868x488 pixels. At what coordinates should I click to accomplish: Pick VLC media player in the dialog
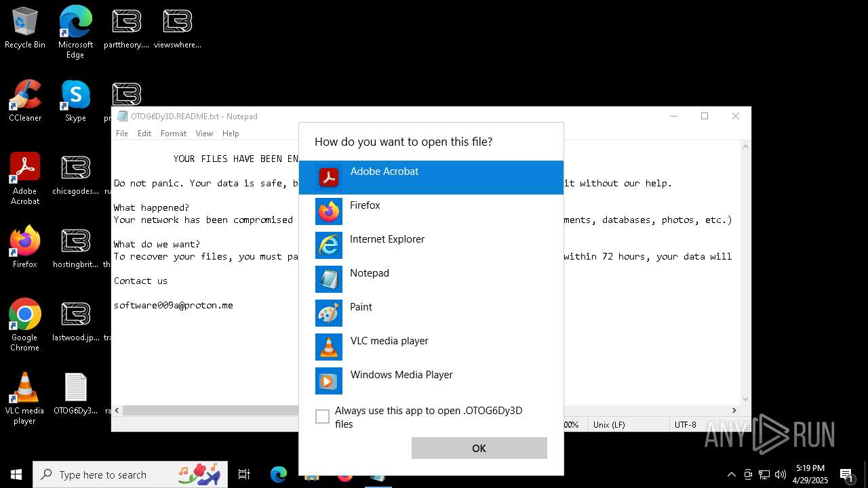(x=431, y=347)
